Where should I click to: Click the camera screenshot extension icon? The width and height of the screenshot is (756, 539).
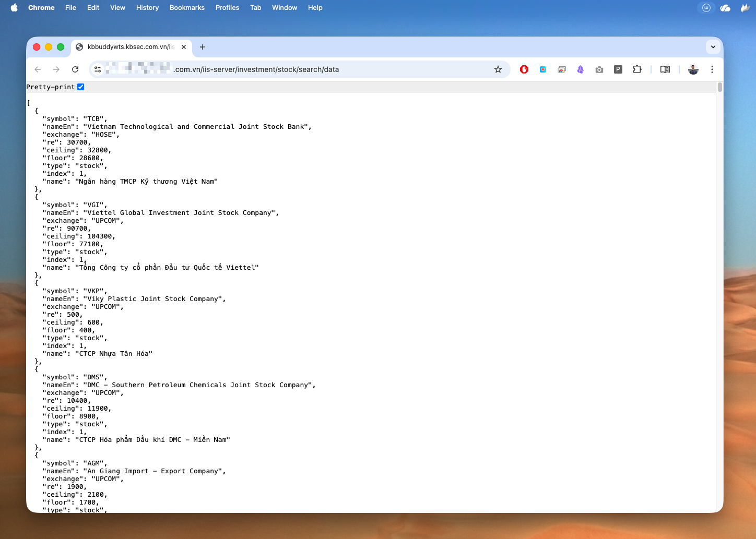599,69
